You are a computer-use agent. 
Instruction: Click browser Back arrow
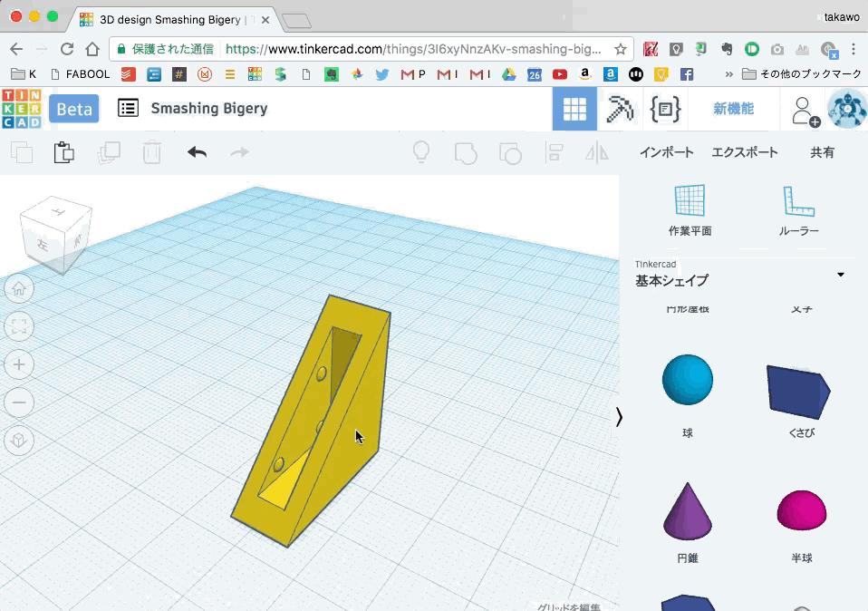(x=16, y=49)
